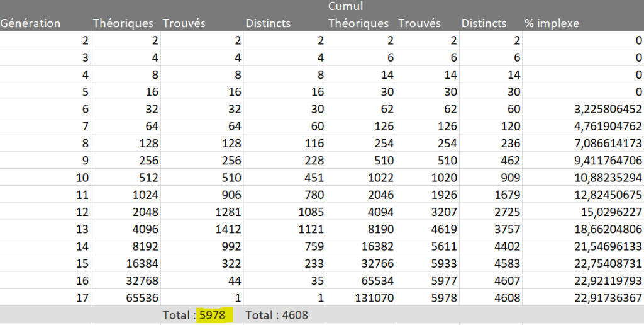The image size is (644, 325).
Task: Click the cumulative Théoriques value 32766
Action: [375, 264]
